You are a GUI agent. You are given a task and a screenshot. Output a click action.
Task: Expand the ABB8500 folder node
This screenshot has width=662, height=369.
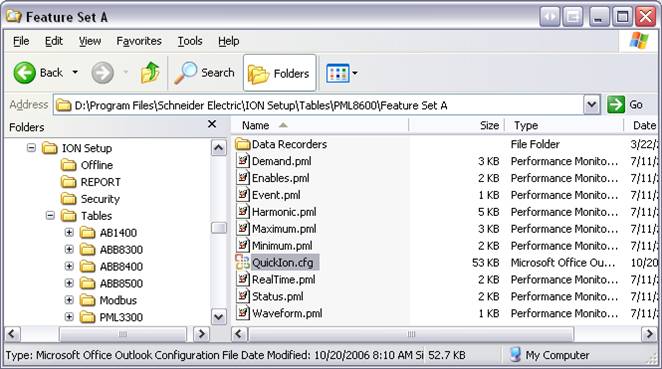(x=69, y=283)
